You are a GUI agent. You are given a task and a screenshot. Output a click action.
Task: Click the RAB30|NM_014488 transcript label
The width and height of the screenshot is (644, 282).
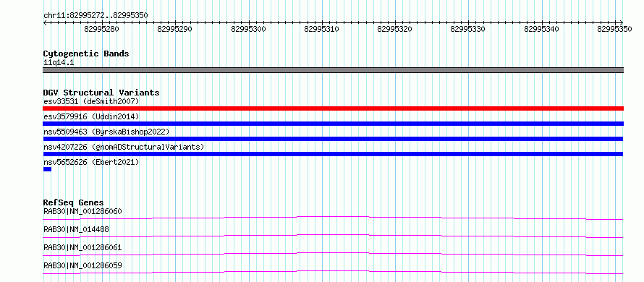point(76,229)
